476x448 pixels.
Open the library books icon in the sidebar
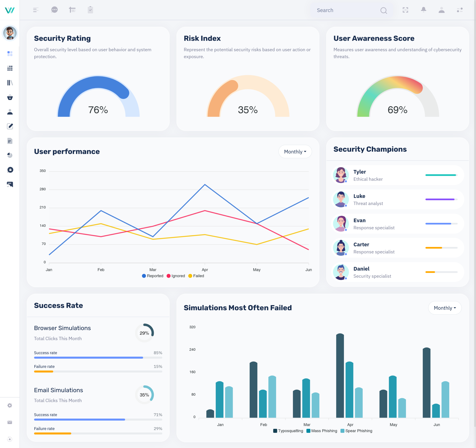point(10,83)
